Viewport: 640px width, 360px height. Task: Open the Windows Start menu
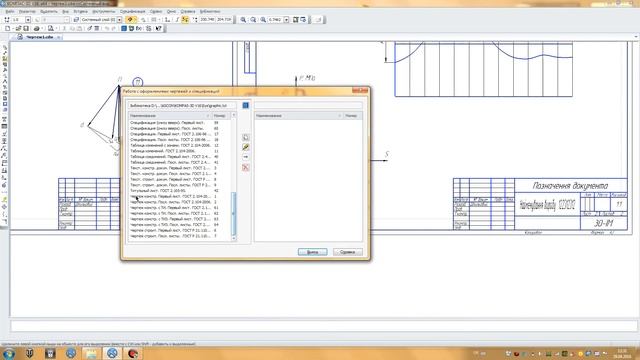coord(9,353)
